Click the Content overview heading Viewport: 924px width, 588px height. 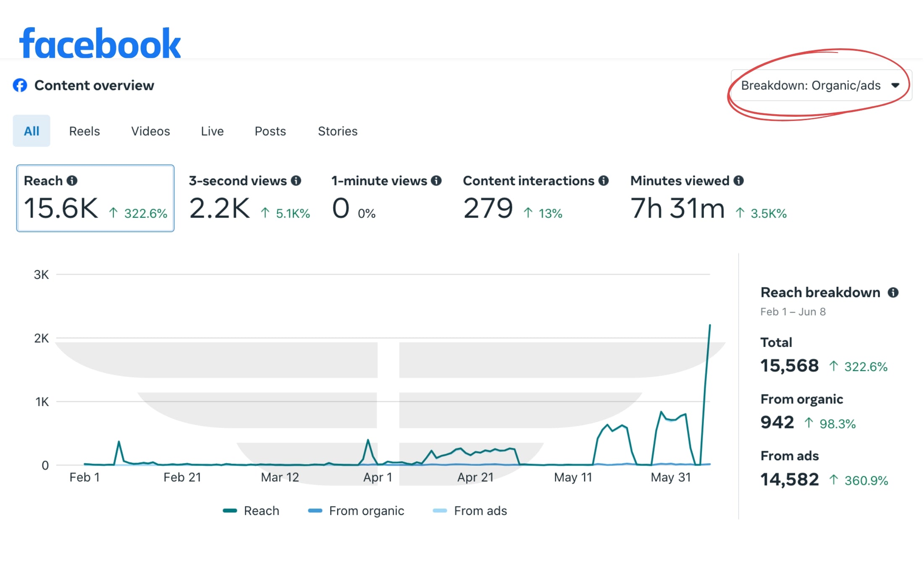(x=94, y=85)
